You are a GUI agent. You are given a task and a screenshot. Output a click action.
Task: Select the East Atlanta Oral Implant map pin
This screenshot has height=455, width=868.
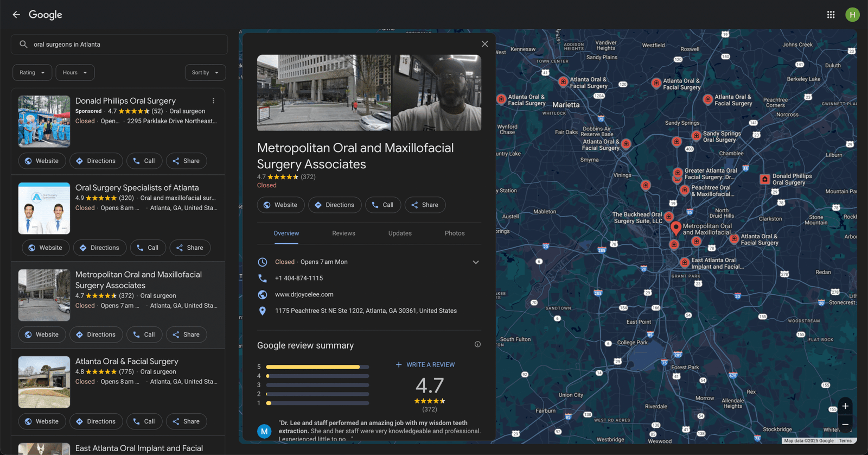(x=685, y=263)
